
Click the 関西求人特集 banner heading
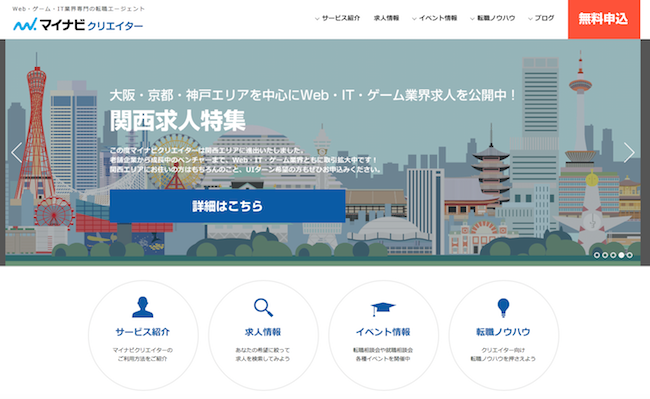click(x=178, y=121)
